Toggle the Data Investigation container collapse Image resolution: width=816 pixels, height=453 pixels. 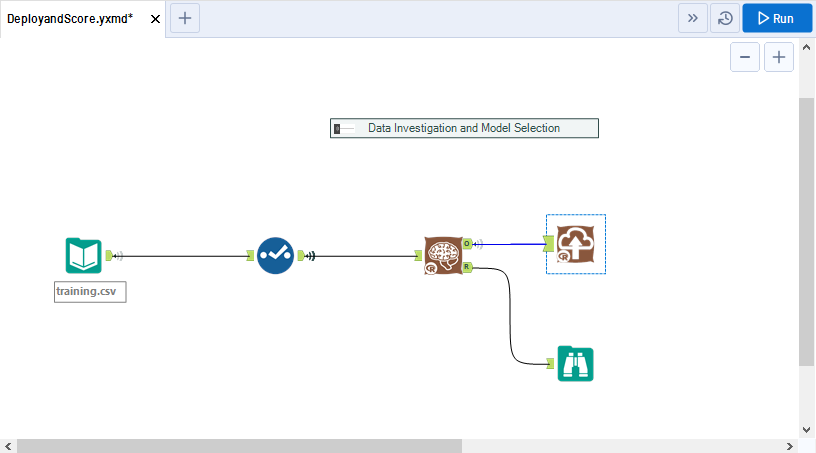tap(339, 128)
